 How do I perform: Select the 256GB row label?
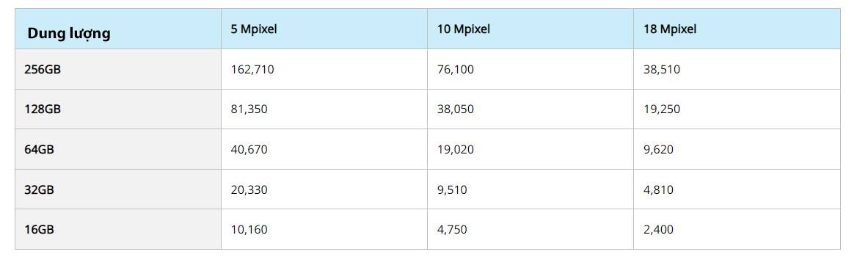click(118, 69)
